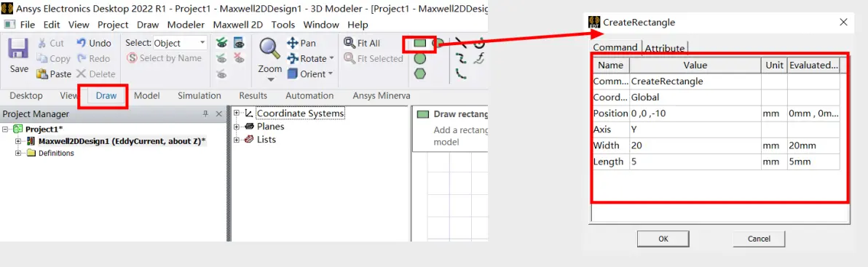Open the Help menu

click(358, 25)
